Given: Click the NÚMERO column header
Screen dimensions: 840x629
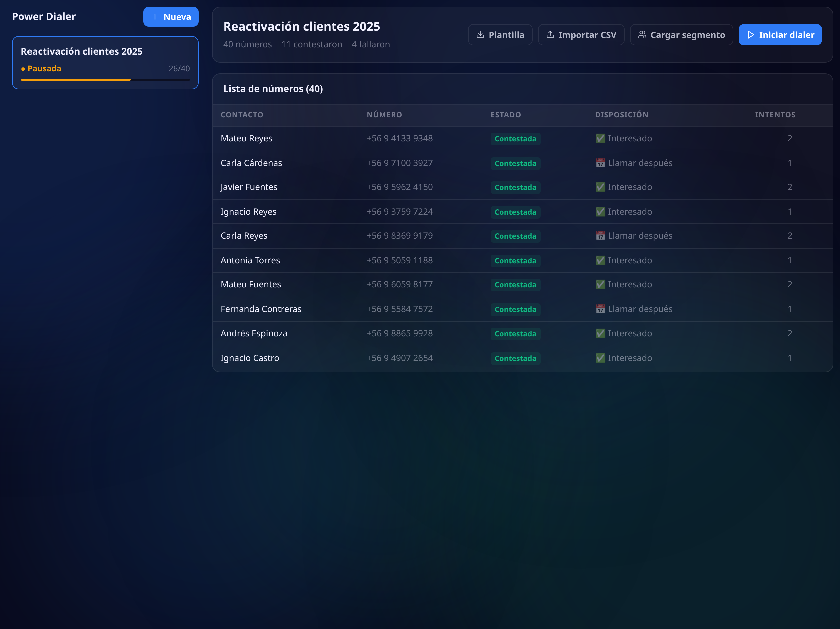Looking at the screenshot, I should point(384,115).
